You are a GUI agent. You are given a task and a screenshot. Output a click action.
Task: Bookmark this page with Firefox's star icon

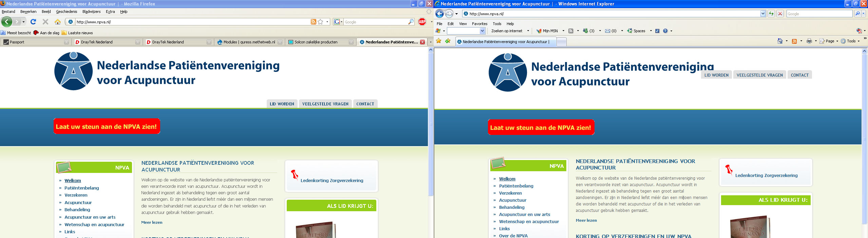point(320,22)
